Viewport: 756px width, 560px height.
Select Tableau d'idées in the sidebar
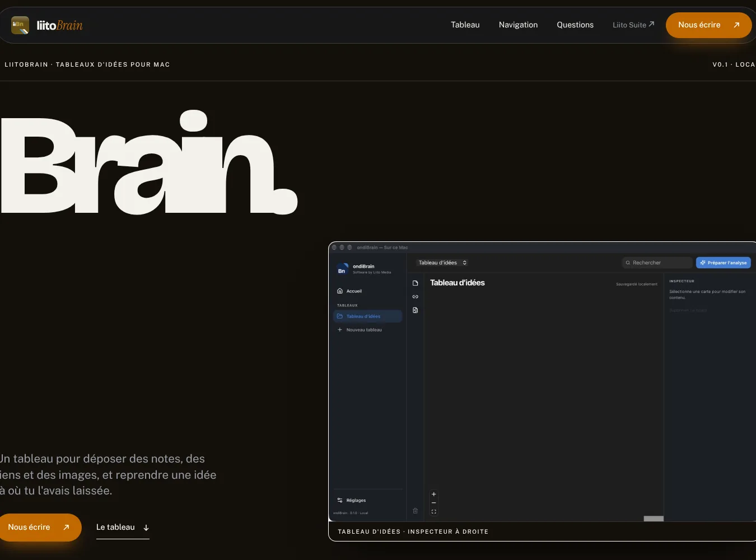(367, 316)
